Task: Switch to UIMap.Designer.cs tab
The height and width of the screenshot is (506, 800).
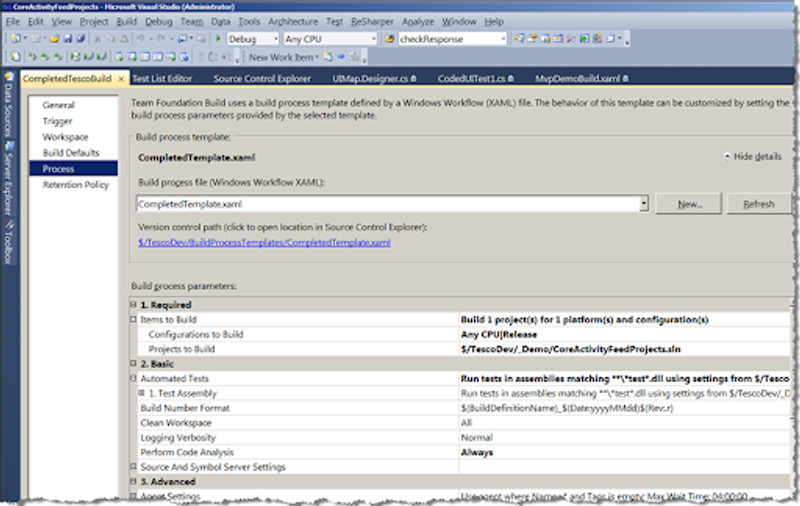Action: click(374, 79)
